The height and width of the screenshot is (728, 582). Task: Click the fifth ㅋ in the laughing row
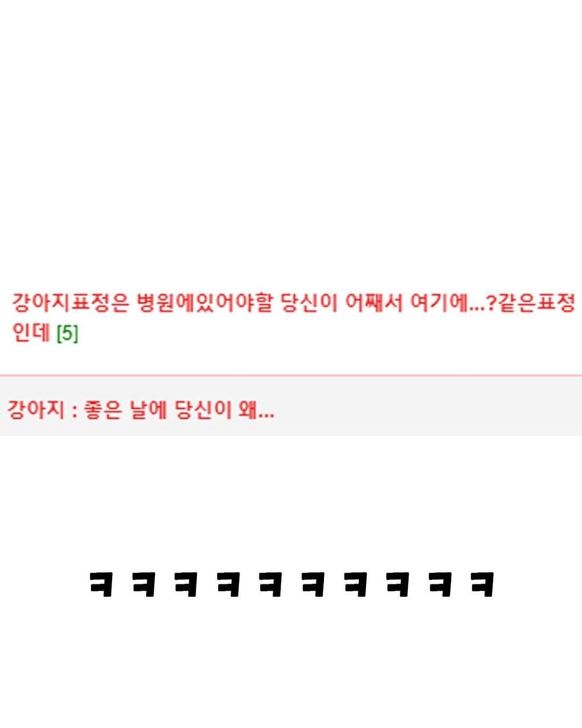(270, 584)
